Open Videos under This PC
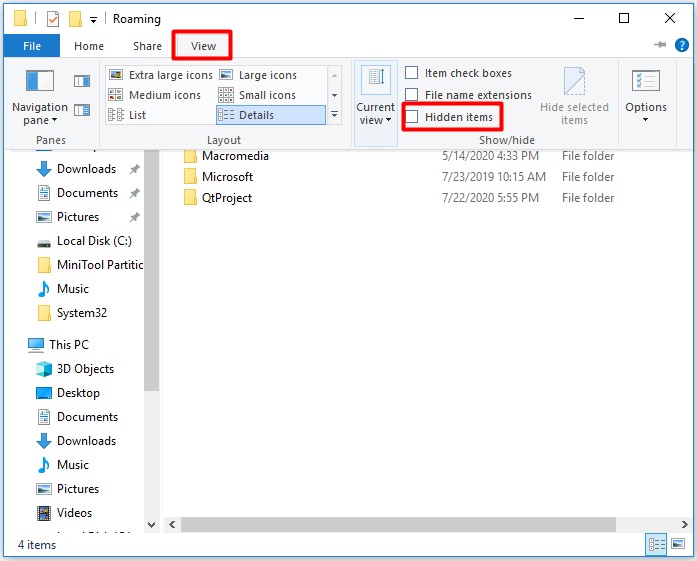Screen dimensions: 697x561 click(64, 513)
